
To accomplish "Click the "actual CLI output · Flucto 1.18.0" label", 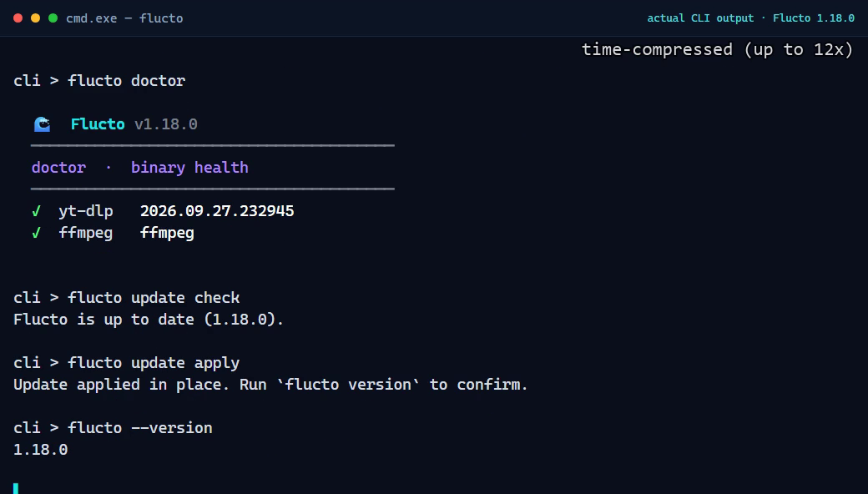I will (x=750, y=18).
